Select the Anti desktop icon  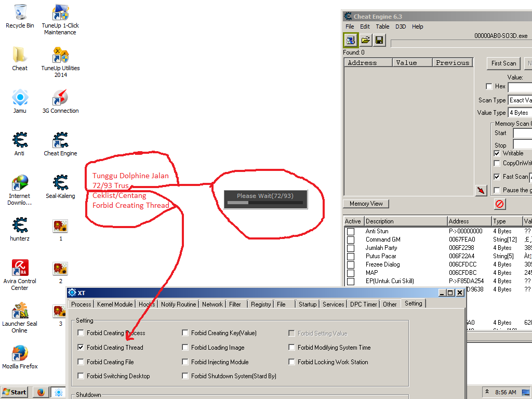point(20,144)
